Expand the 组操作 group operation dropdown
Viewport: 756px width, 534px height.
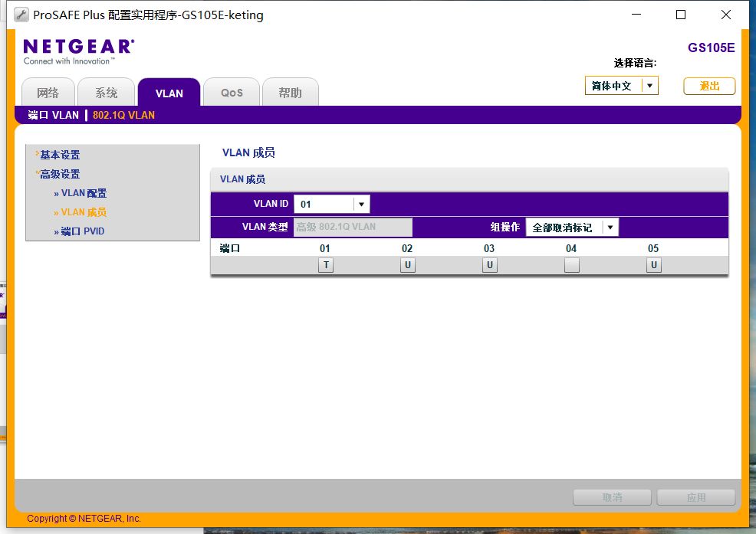tap(610, 228)
